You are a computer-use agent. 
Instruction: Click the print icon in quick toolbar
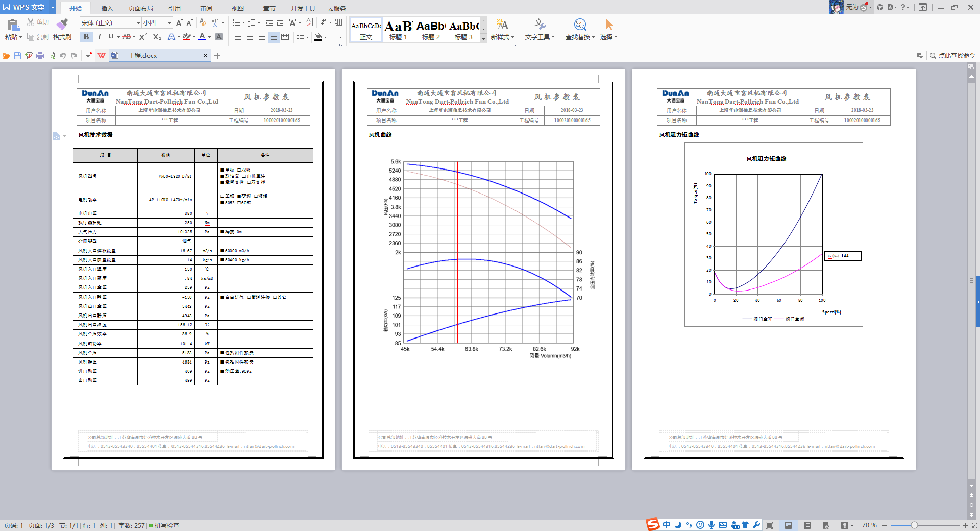(40, 55)
